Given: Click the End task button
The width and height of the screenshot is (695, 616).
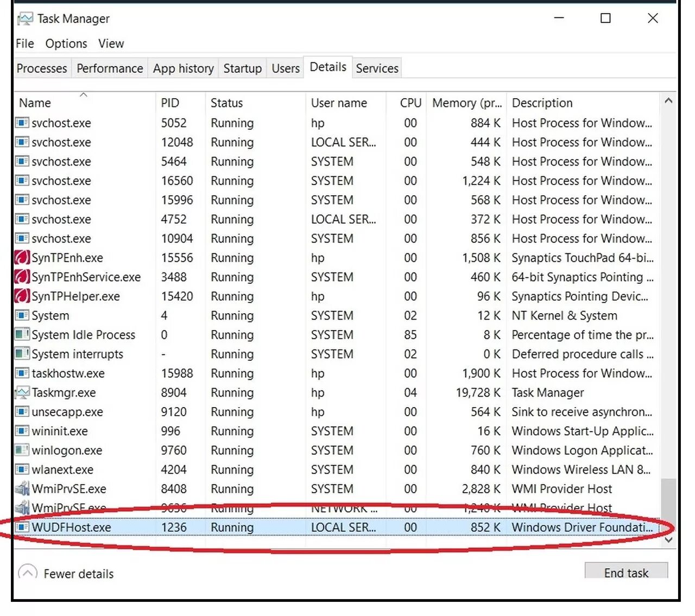Looking at the screenshot, I should (x=627, y=573).
